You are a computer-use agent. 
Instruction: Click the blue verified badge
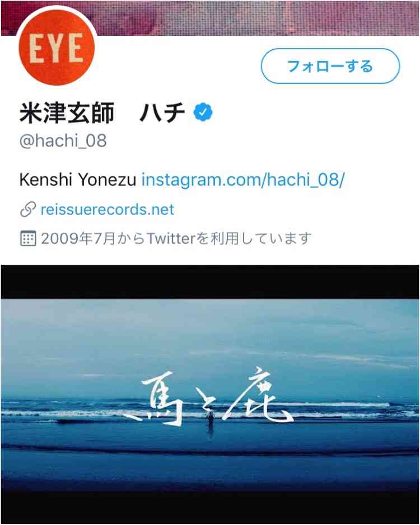point(203,112)
